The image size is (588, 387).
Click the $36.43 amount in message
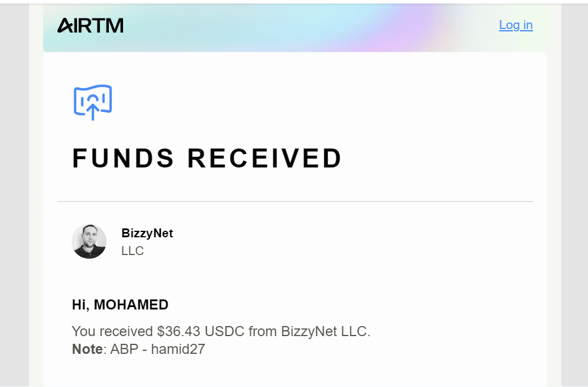(x=179, y=331)
